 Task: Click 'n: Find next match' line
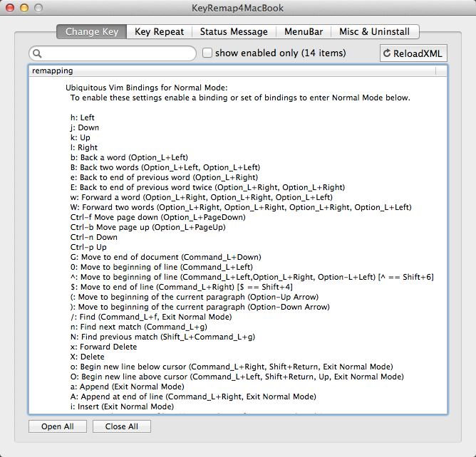139,327
